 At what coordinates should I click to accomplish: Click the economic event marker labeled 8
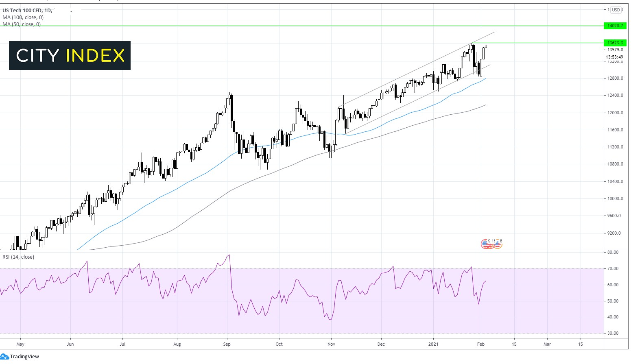[x=501, y=241]
